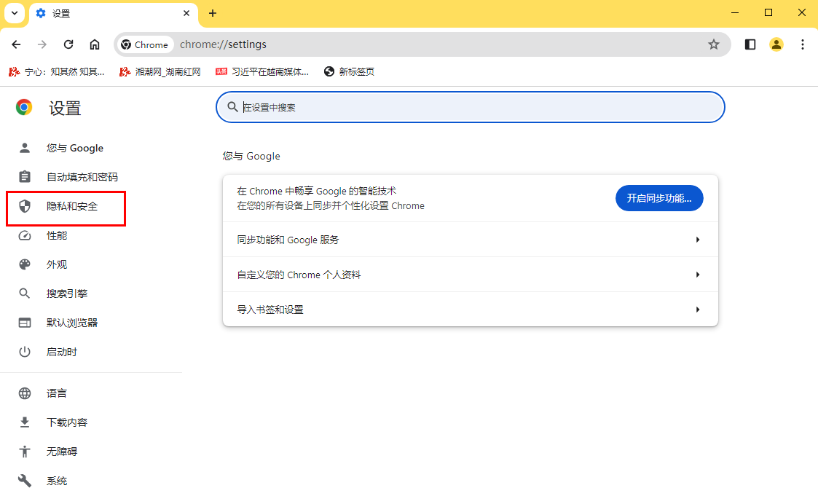Open a new tab with plus button

212,13
